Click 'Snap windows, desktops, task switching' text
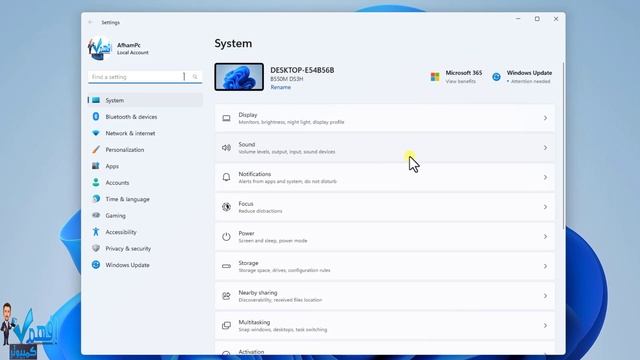This screenshot has width=640, height=360. click(x=282, y=329)
